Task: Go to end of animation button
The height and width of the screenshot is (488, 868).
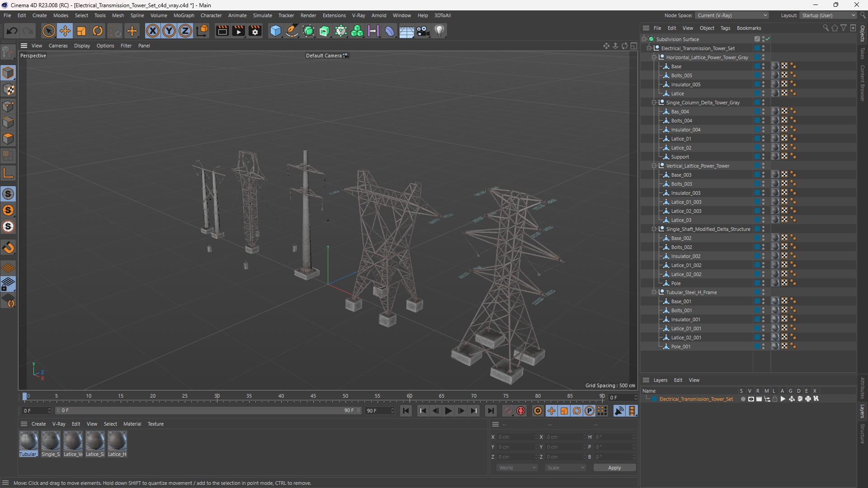Action: pyautogui.click(x=491, y=411)
